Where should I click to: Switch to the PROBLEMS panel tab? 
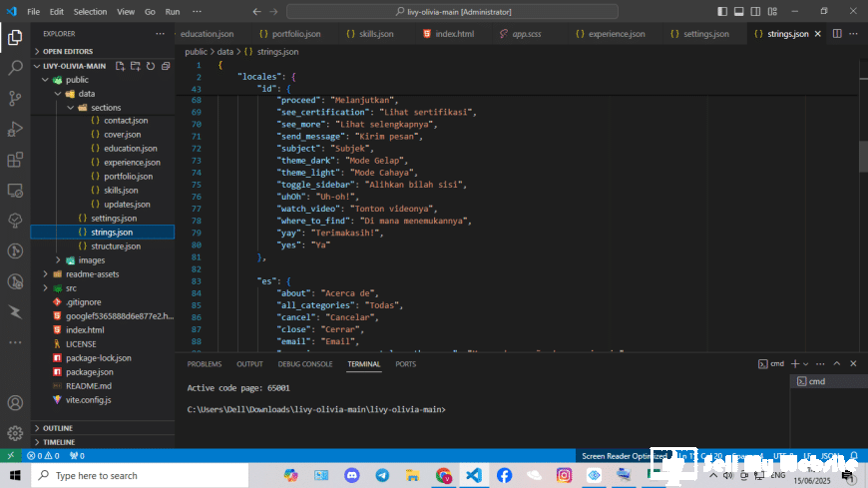(x=205, y=364)
